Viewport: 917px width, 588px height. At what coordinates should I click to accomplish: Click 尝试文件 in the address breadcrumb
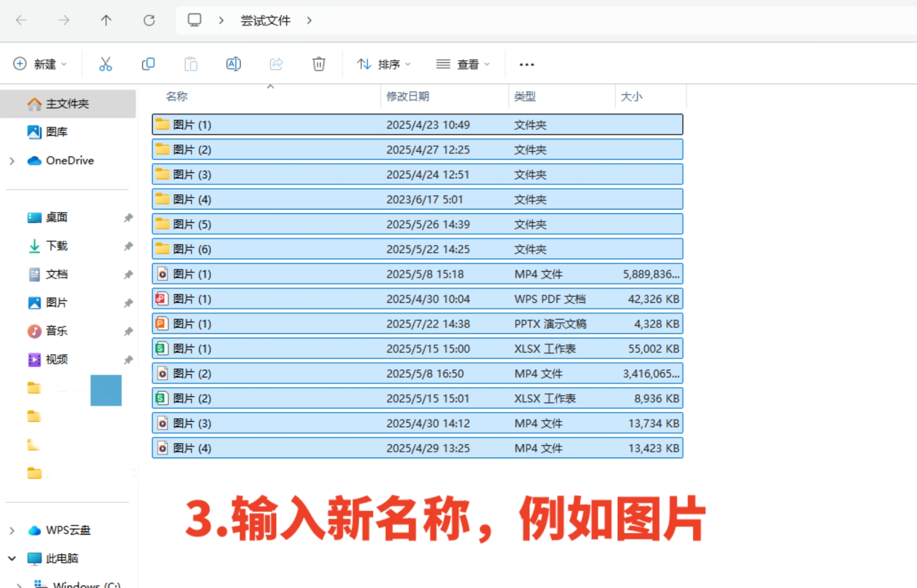pos(265,21)
